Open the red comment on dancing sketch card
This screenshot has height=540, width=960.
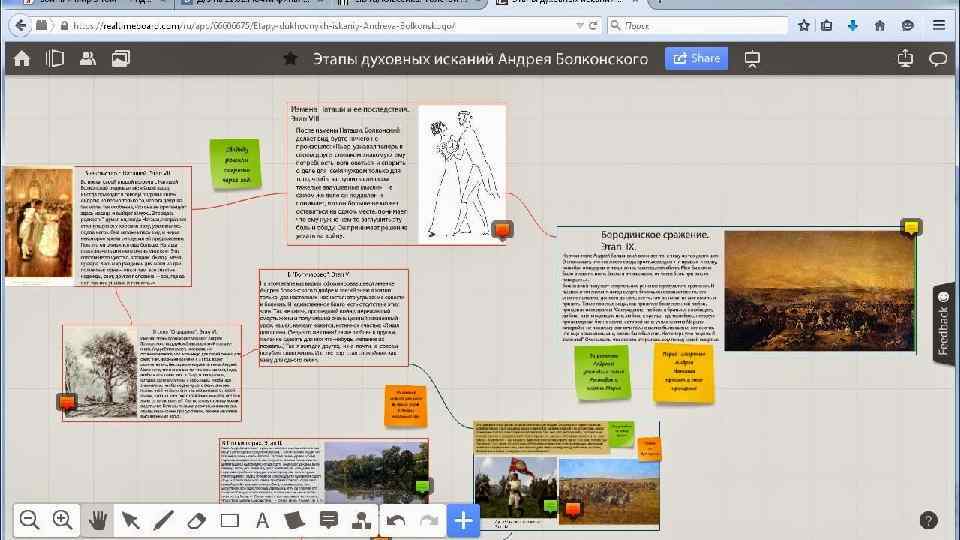502,230
